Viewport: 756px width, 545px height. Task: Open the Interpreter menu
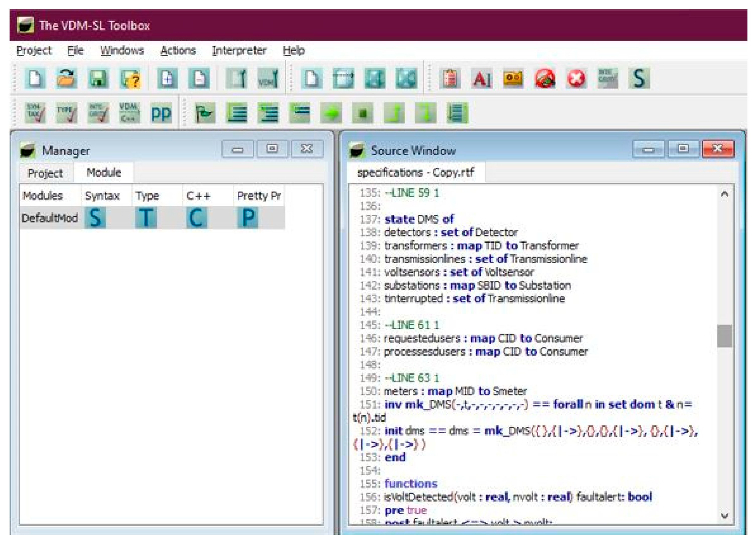coord(239,51)
